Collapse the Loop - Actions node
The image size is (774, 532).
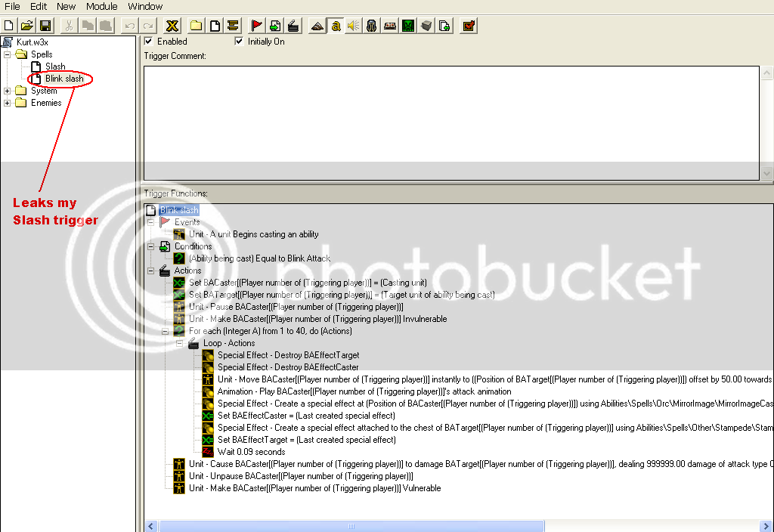coord(180,343)
